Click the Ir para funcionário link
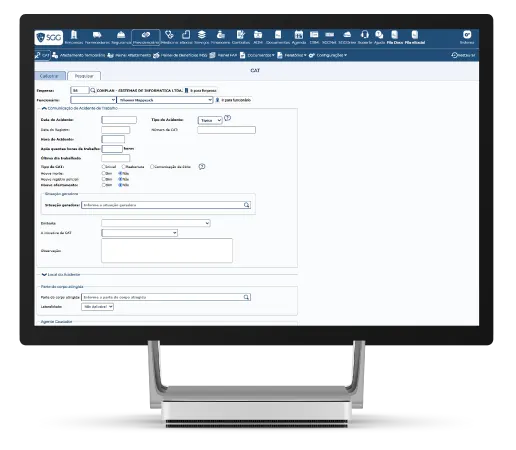Viewport: 516px width, 450px height. [233, 100]
